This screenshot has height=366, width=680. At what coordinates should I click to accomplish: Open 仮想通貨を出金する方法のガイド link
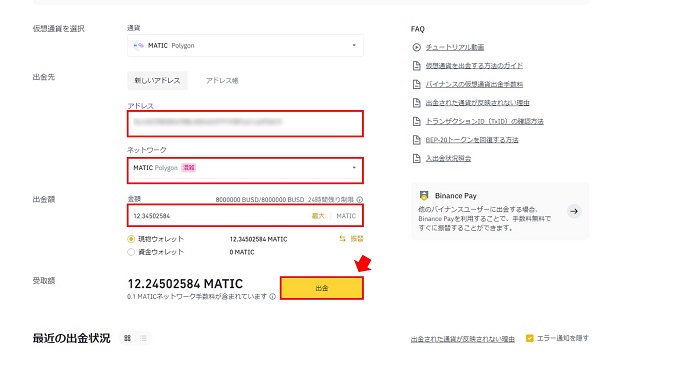pos(474,66)
